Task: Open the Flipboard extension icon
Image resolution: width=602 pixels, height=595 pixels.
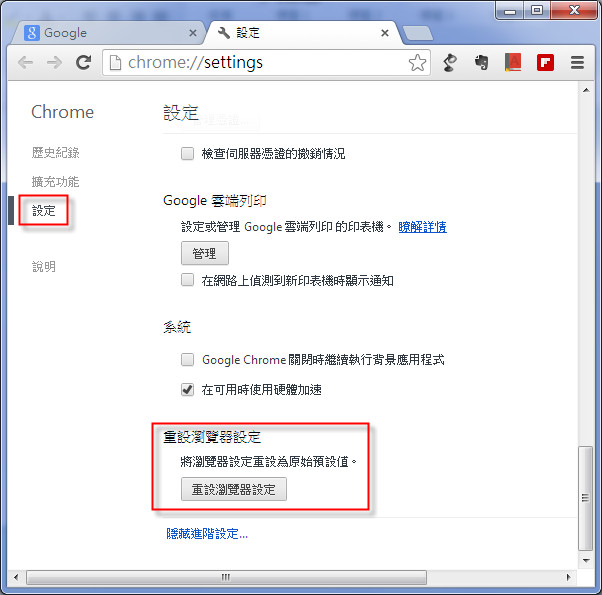Action: tap(545, 63)
